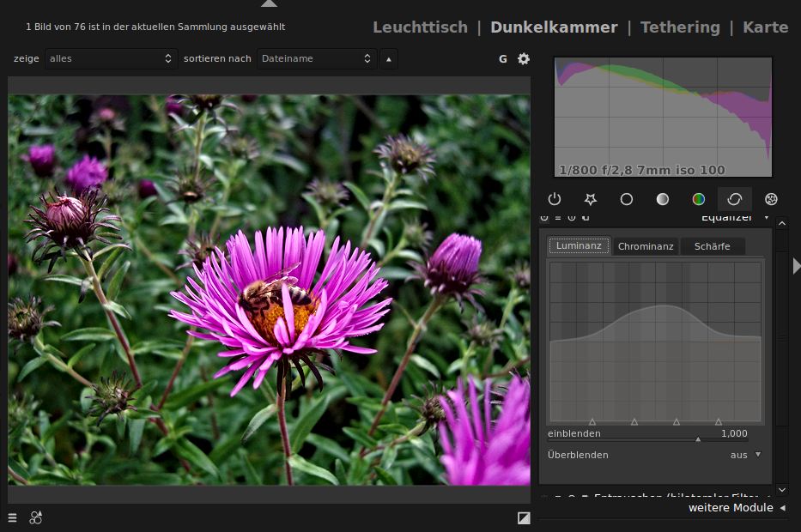Switch to the Tethering view

tap(680, 27)
